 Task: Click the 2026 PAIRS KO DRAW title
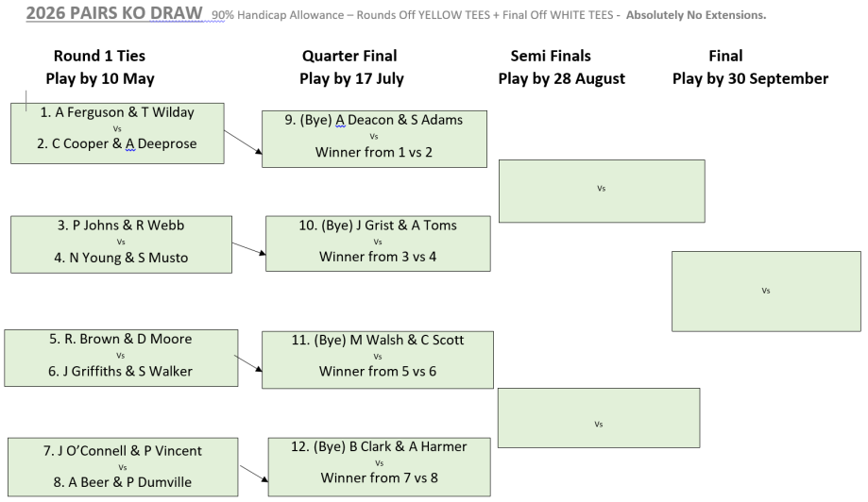113,15
